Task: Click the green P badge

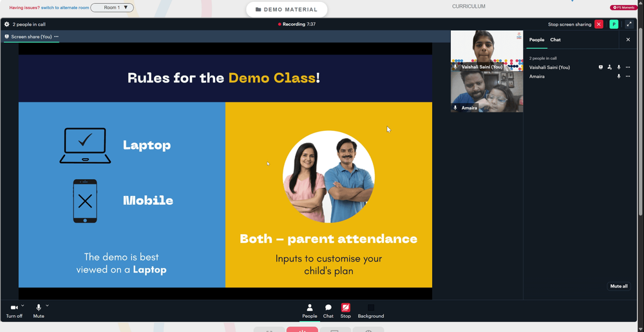Action: point(614,24)
